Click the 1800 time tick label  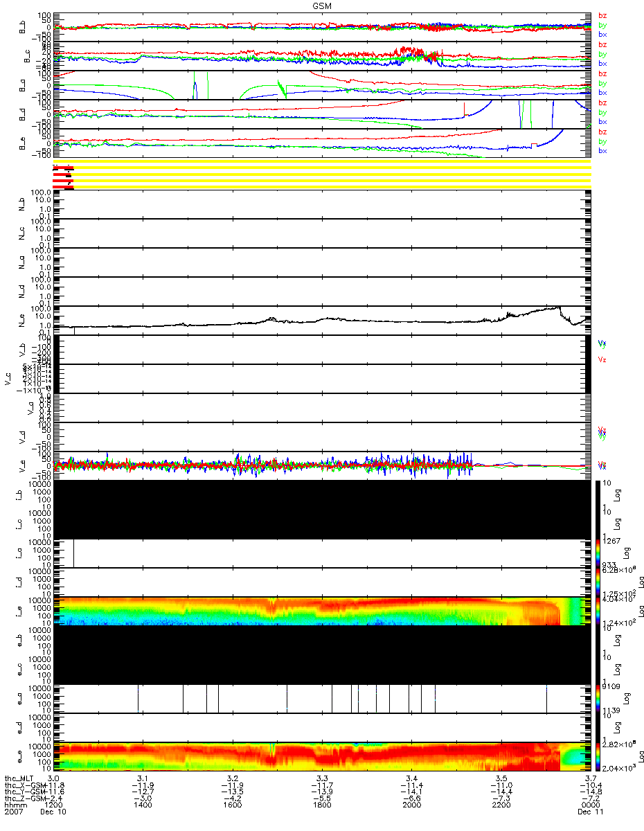[322, 805]
